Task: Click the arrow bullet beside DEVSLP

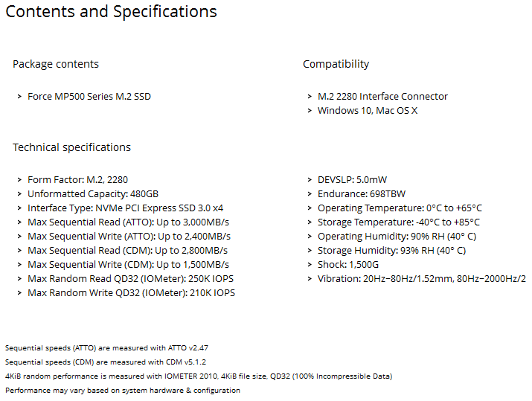Action: point(310,180)
